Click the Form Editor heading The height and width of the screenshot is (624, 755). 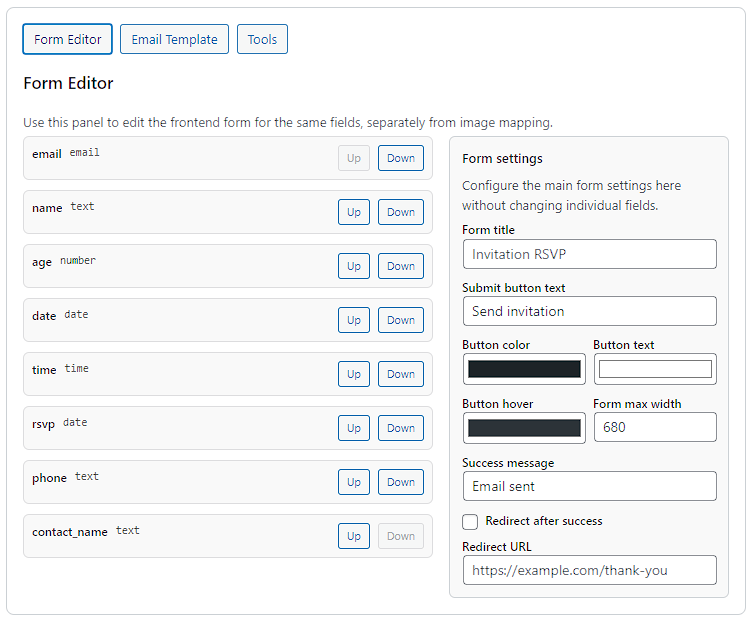[x=68, y=83]
